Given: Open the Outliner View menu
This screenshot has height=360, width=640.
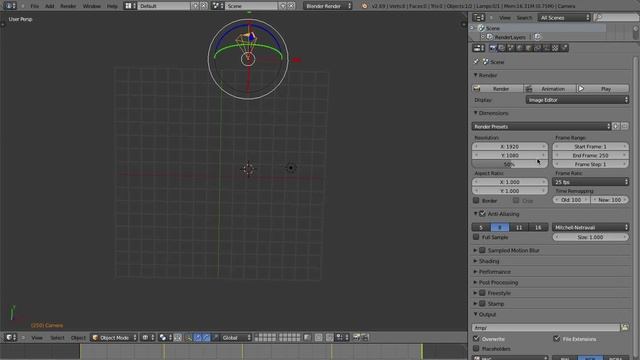Looking at the screenshot, I should click(x=504, y=18).
